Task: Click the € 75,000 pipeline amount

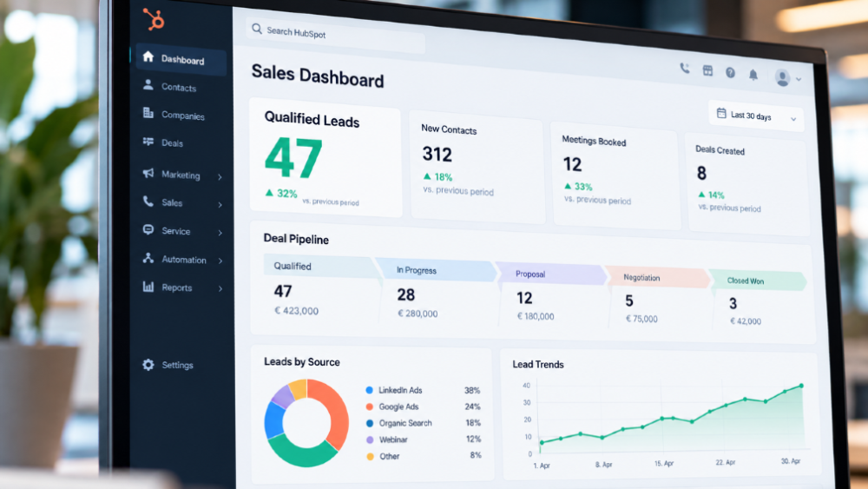Action: 641,319
